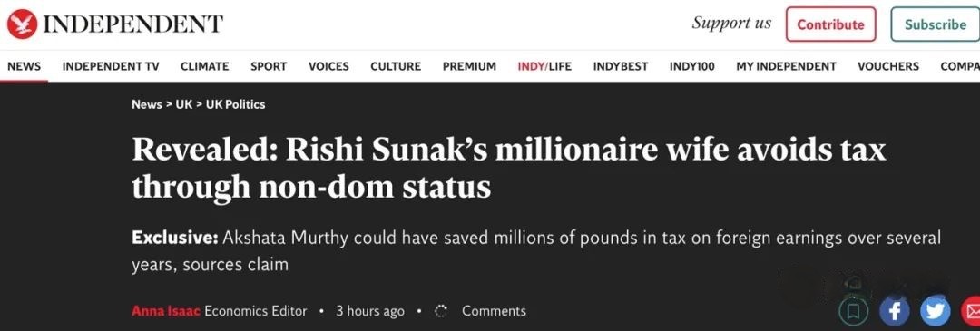Click the Subscribe button
This screenshot has height=331, width=980.
click(x=935, y=24)
